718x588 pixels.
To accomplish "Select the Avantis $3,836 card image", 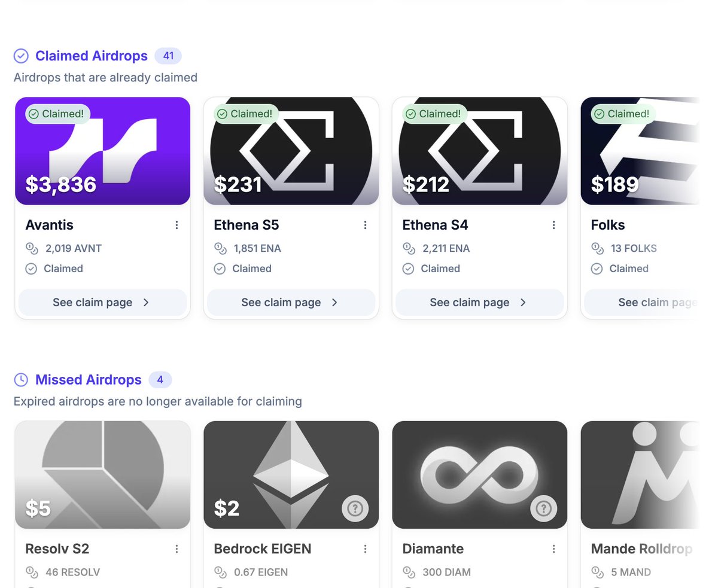I will [x=102, y=151].
